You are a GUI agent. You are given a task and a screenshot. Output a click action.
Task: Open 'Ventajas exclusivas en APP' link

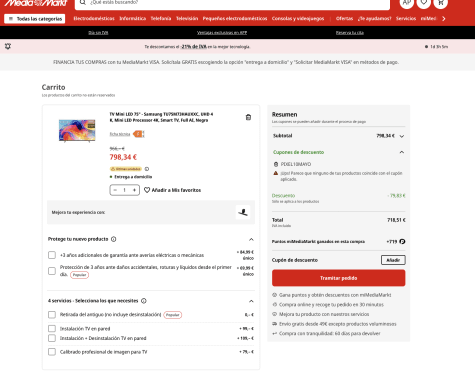pos(222,33)
